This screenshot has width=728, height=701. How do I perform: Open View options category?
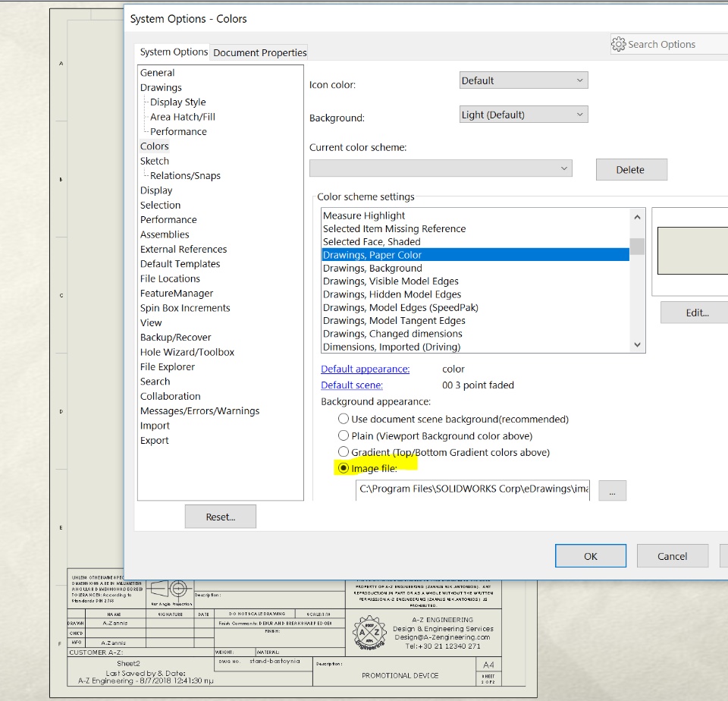(151, 322)
